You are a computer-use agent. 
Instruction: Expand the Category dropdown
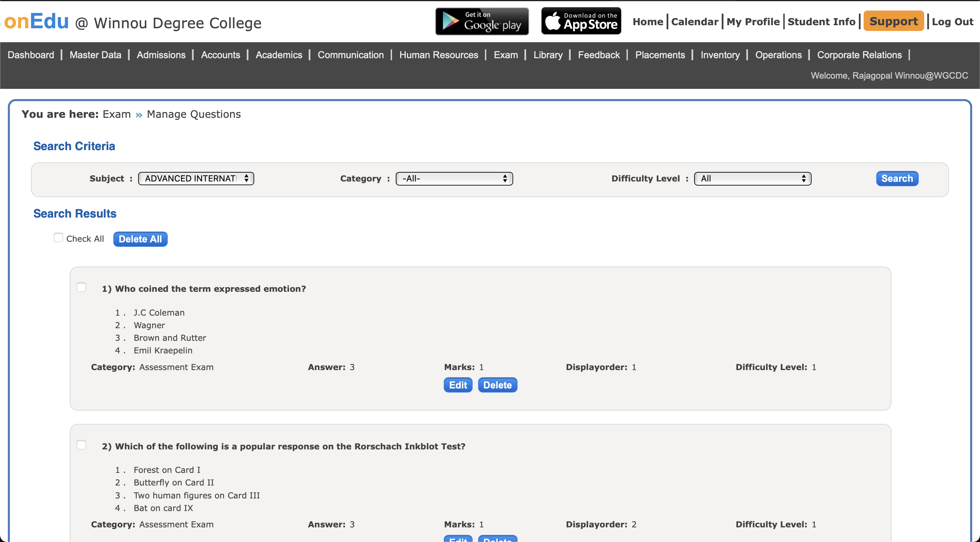coord(454,178)
